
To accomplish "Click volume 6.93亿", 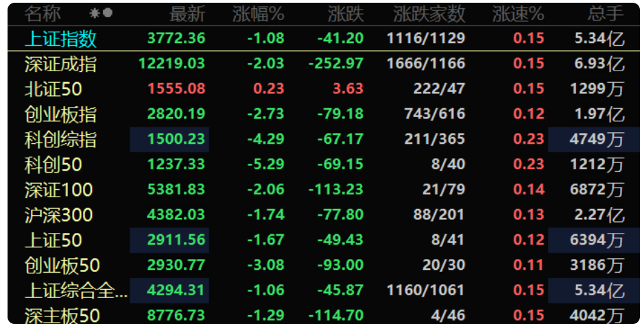I will [599, 64].
